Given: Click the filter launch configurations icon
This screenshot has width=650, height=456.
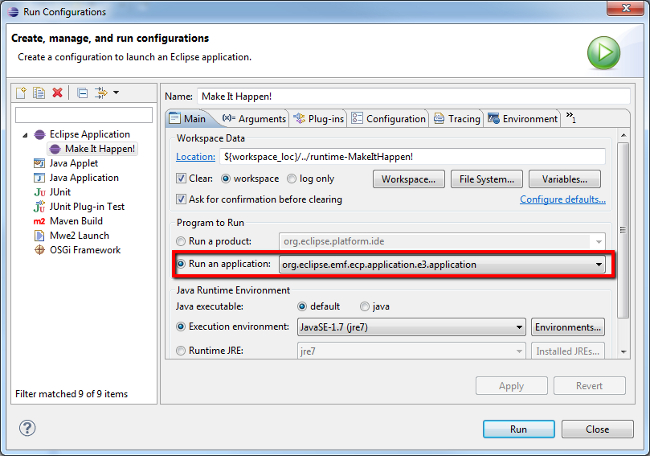Looking at the screenshot, I should point(101,92).
